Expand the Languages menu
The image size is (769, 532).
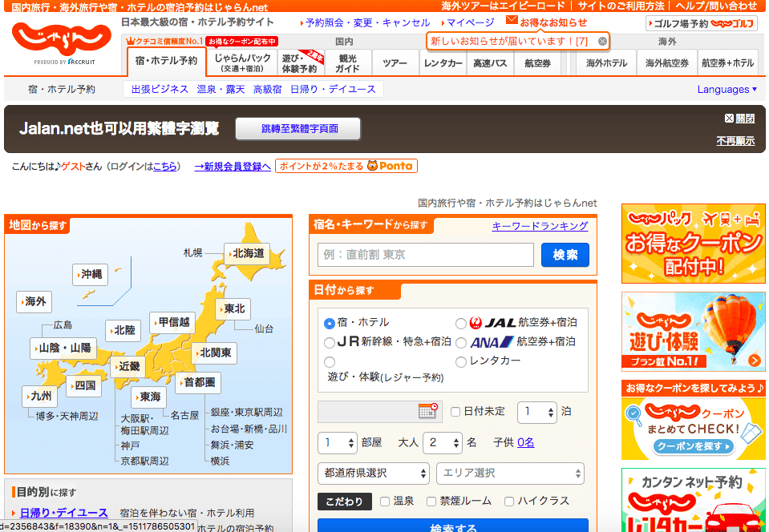point(727,89)
